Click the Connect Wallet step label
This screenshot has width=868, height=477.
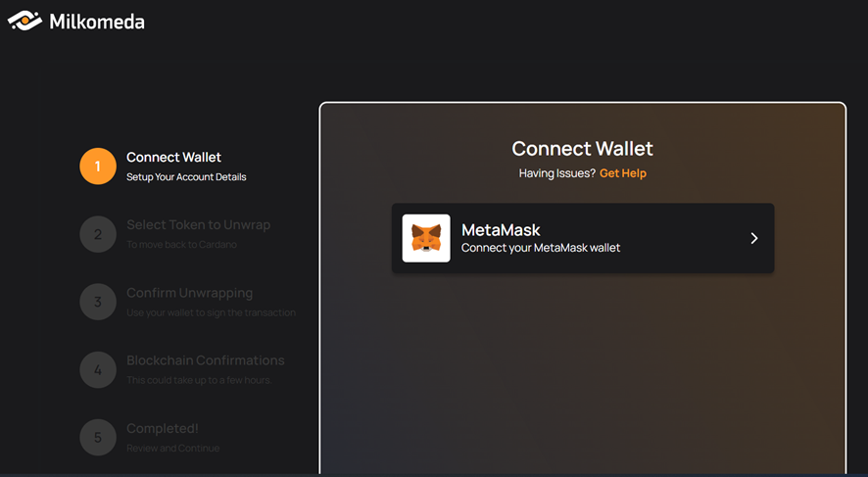(x=173, y=157)
